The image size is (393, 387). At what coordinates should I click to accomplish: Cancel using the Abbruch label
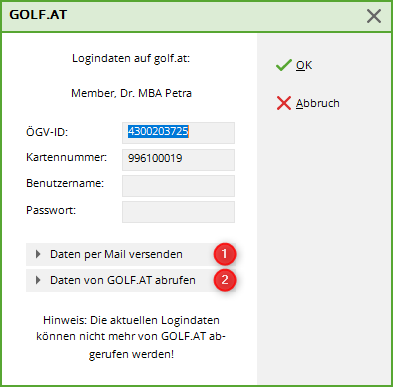pos(318,103)
